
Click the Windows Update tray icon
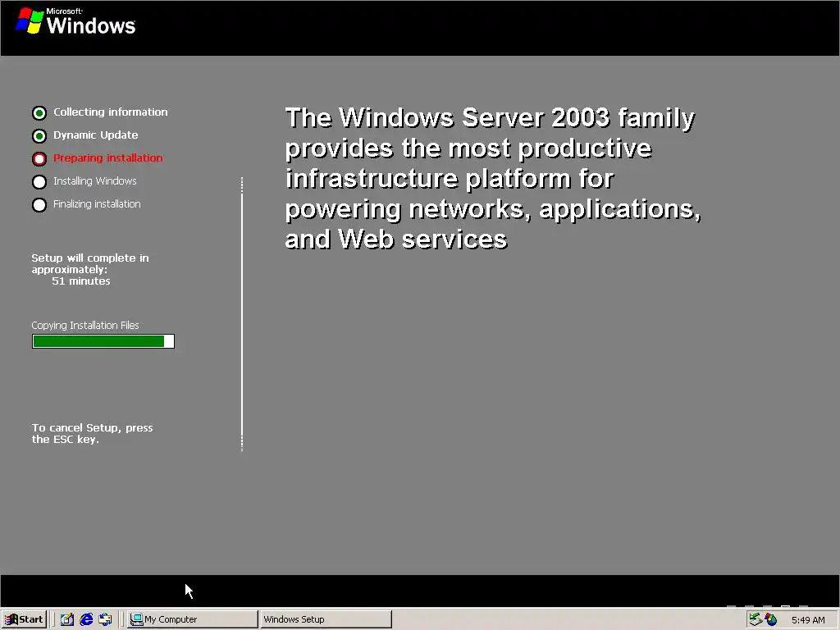click(x=771, y=619)
